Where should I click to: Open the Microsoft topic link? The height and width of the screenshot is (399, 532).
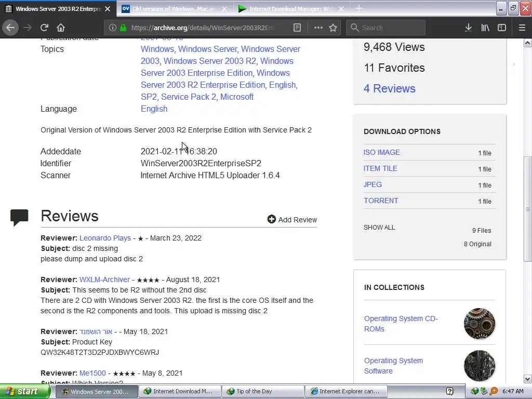(x=237, y=97)
